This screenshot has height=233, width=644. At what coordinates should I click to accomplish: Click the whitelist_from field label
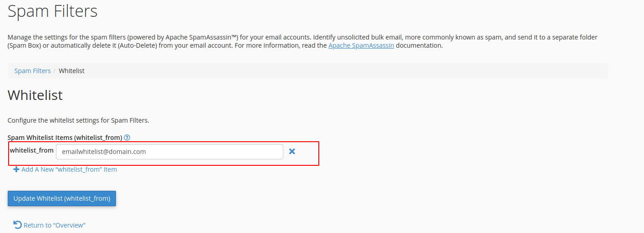pyautogui.click(x=32, y=150)
